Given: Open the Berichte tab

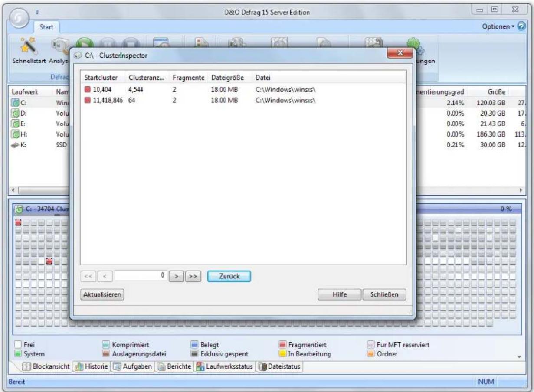Looking at the screenshot, I should (x=174, y=367).
